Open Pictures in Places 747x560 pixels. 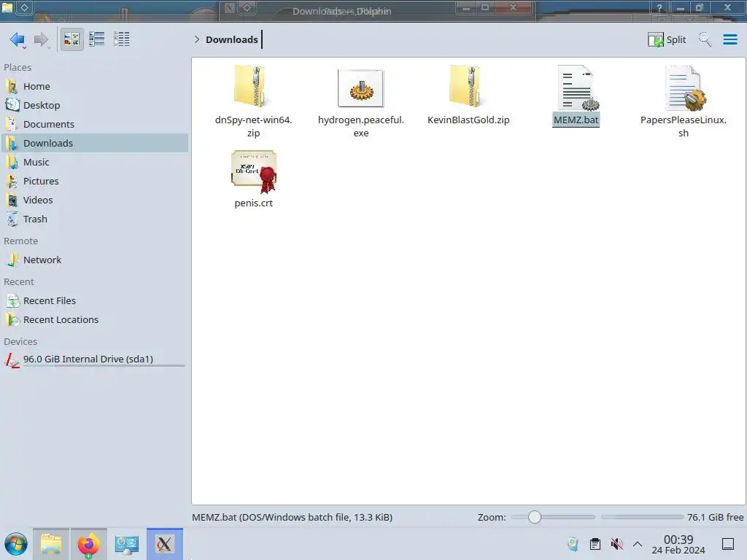point(94,182)
